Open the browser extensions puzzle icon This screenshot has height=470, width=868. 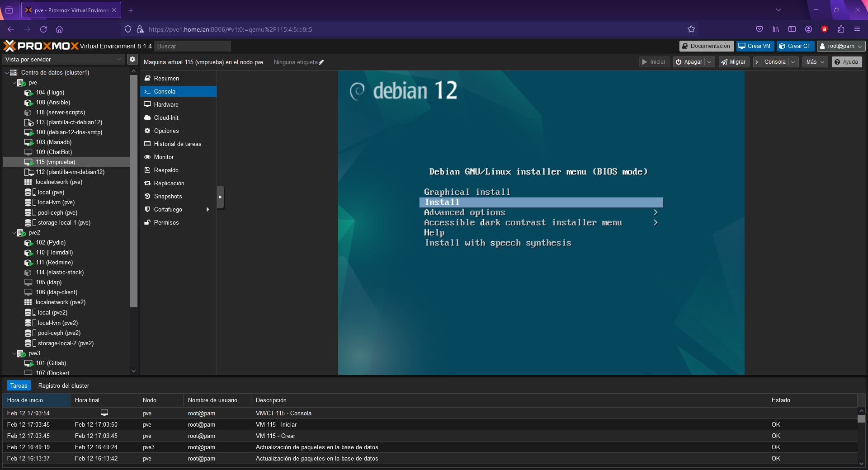(x=840, y=29)
